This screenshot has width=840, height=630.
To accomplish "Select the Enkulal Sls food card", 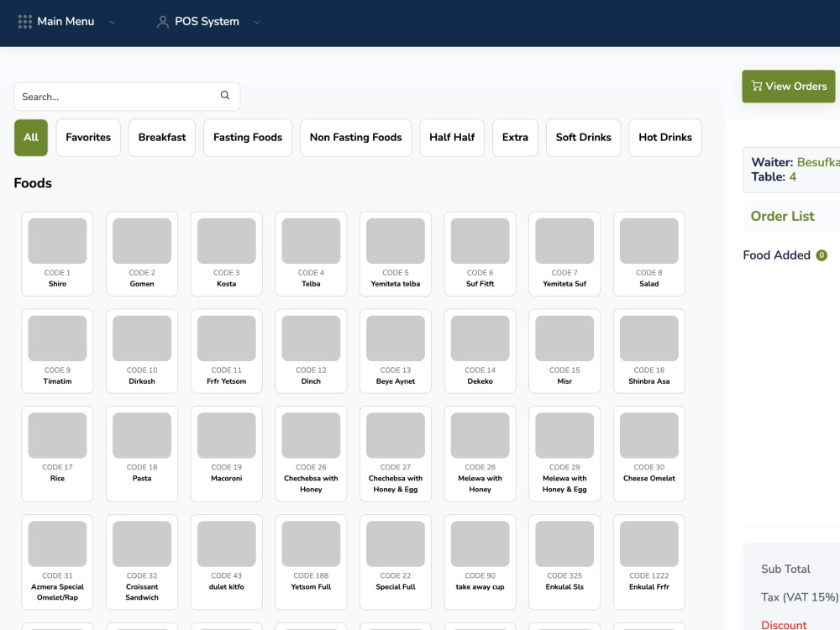I will tap(564, 562).
